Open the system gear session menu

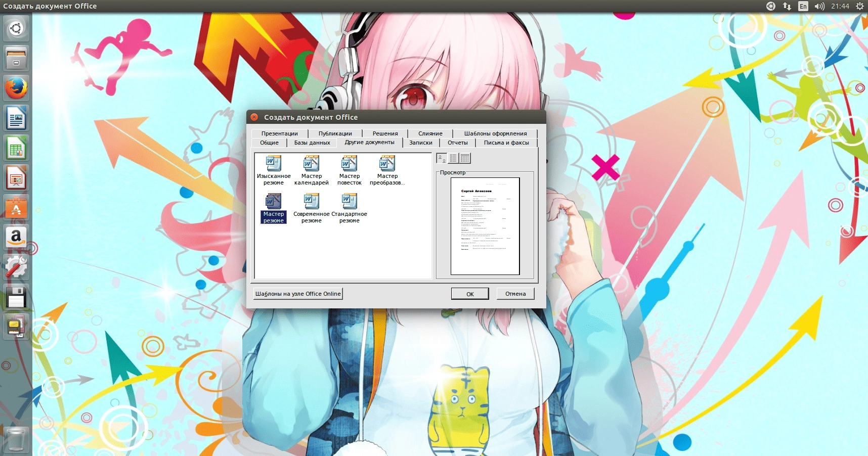click(x=860, y=6)
